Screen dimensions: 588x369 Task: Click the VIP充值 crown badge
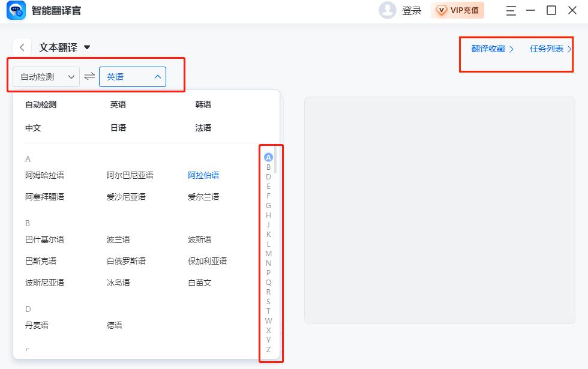click(457, 10)
